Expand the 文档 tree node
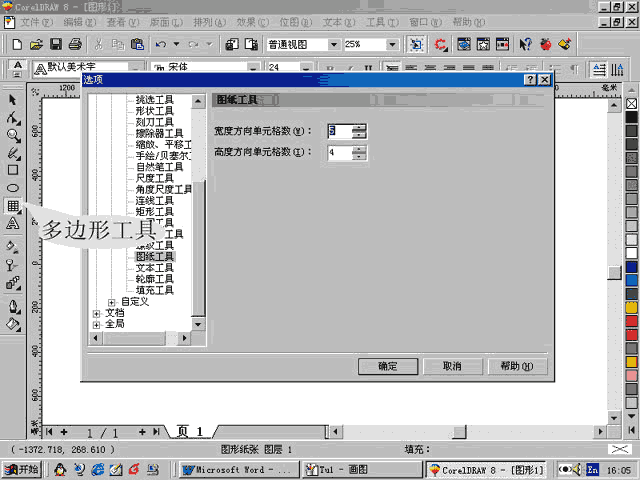Image resolution: width=640 pixels, height=480 pixels. (x=97, y=313)
